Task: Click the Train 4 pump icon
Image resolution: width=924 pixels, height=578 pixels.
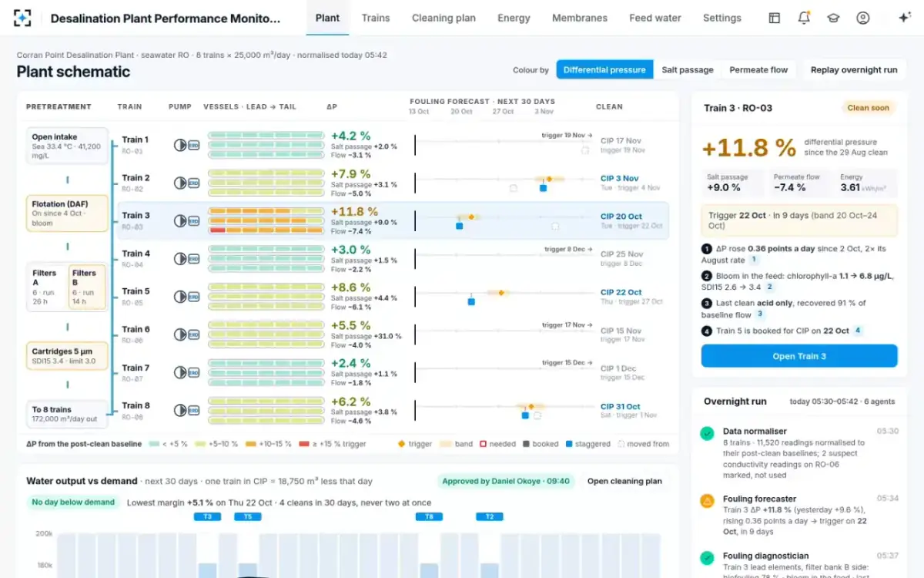Action: [180, 259]
